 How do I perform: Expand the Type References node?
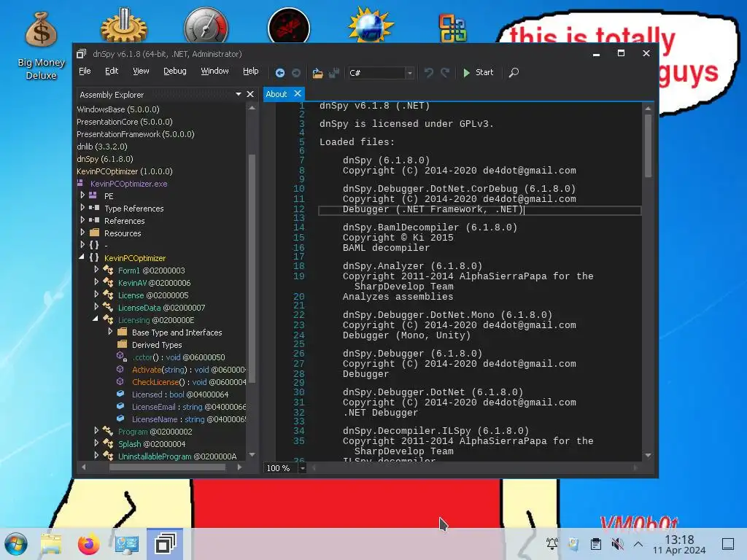82,208
